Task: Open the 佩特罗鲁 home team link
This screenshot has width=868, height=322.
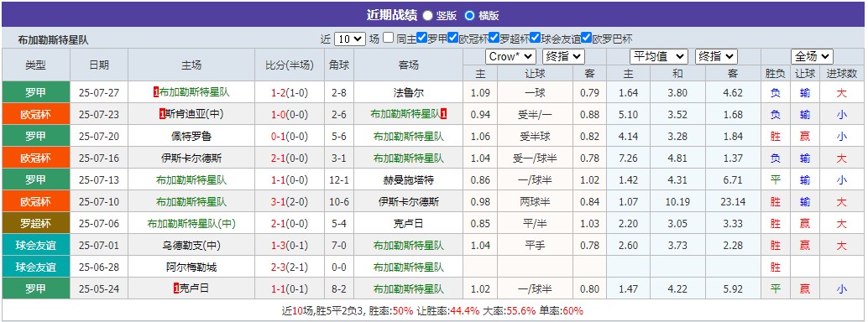Action: 191,136
